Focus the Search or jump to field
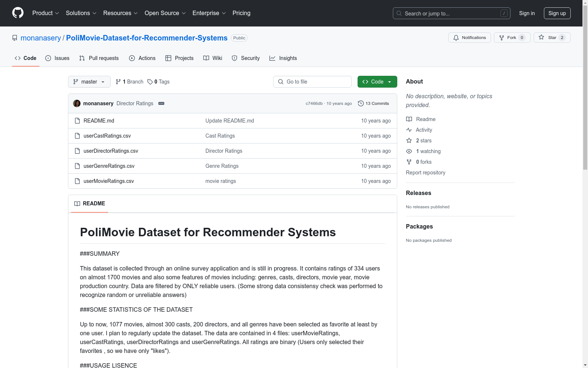The image size is (588, 368). click(451, 13)
